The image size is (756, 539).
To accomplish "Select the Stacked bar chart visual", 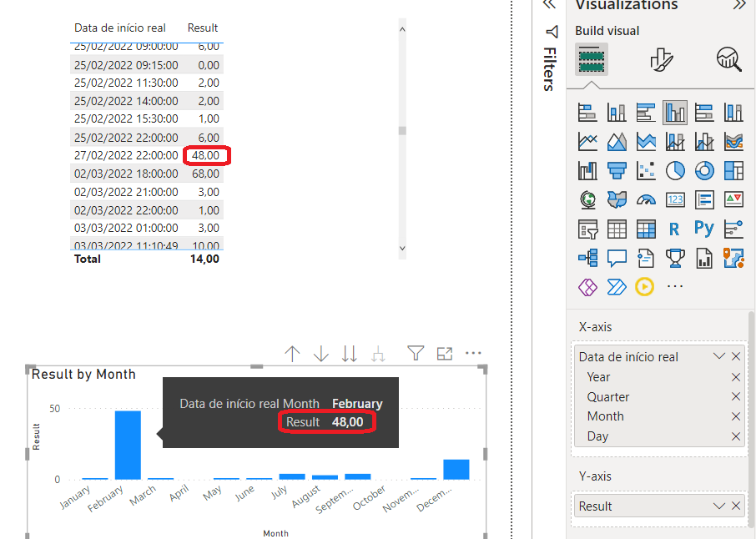I will [587, 113].
